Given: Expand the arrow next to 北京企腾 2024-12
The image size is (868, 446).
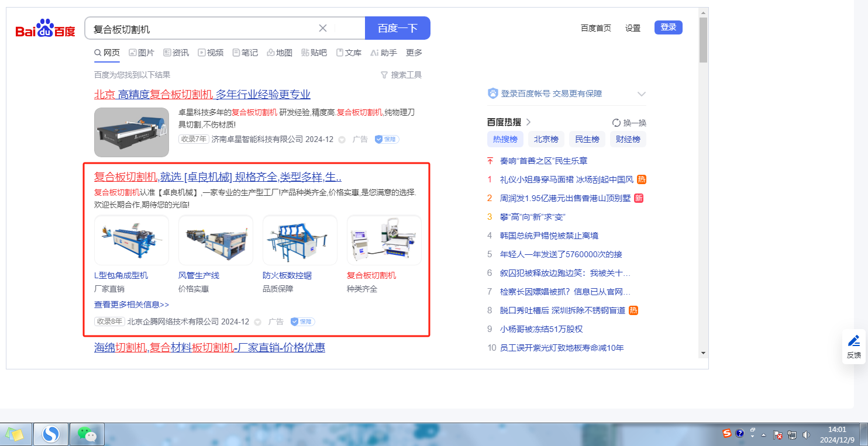Looking at the screenshot, I should click(257, 322).
